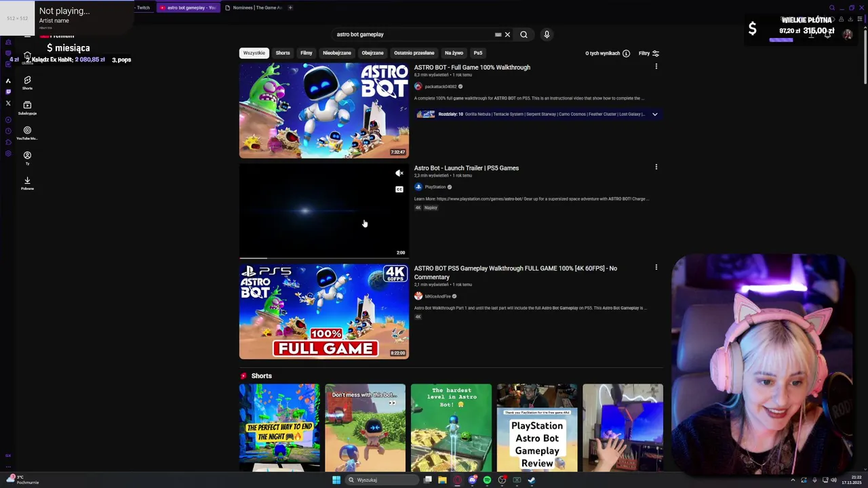This screenshot has height=488, width=868.
Task: Open 'PlayStation Astro Bot Gameplay Review' short
Action: (537, 428)
